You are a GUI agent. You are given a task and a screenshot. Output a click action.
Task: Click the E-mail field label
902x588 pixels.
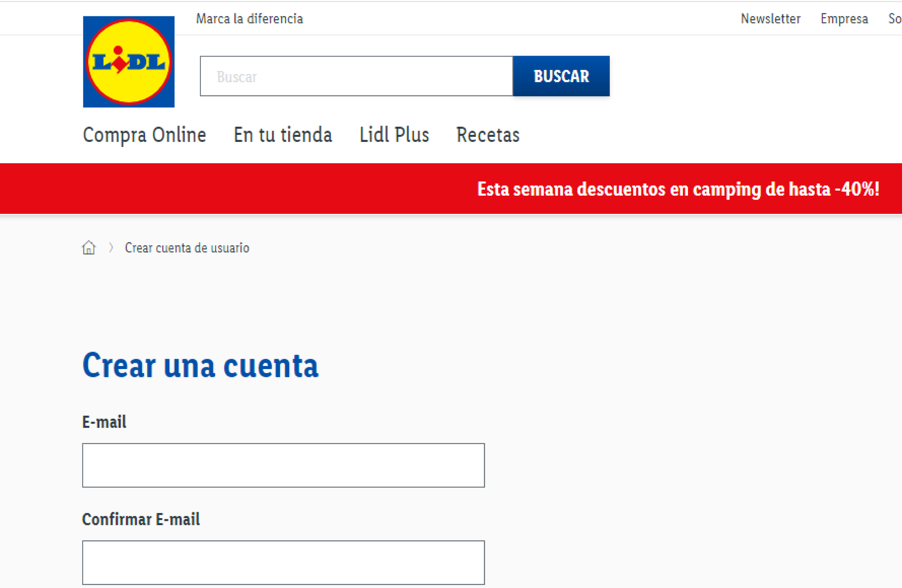click(104, 422)
